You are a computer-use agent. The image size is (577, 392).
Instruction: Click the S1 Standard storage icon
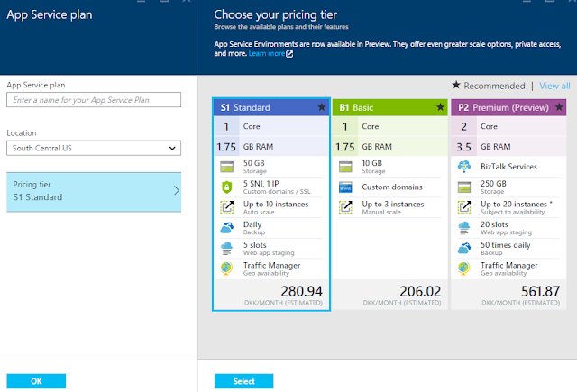click(x=225, y=167)
